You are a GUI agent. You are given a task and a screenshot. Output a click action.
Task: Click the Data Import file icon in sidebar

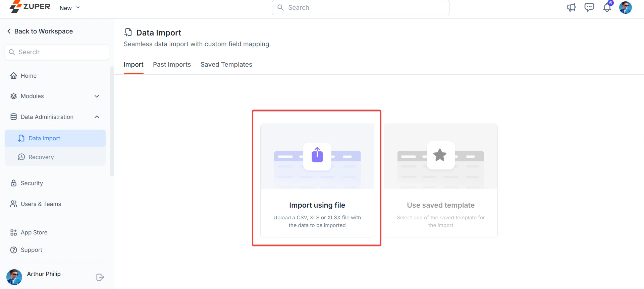pyautogui.click(x=21, y=138)
